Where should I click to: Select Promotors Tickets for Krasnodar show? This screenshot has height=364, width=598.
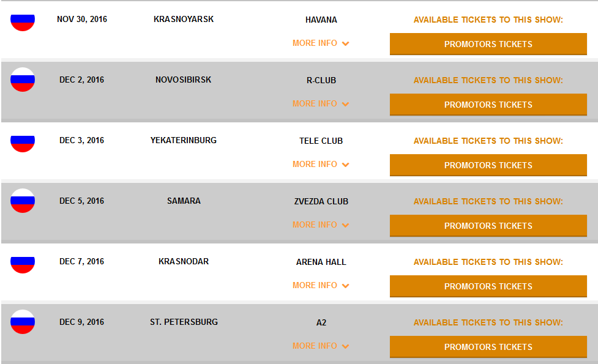tap(488, 286)
